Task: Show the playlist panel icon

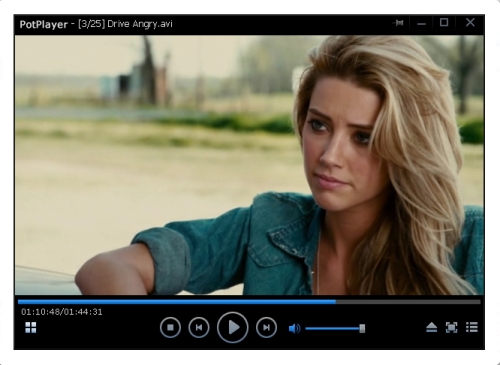Action: click(472, 327)
